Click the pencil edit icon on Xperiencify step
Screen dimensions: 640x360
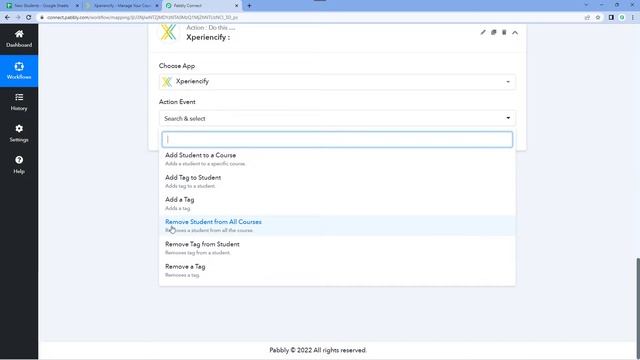tap(483, 32)
